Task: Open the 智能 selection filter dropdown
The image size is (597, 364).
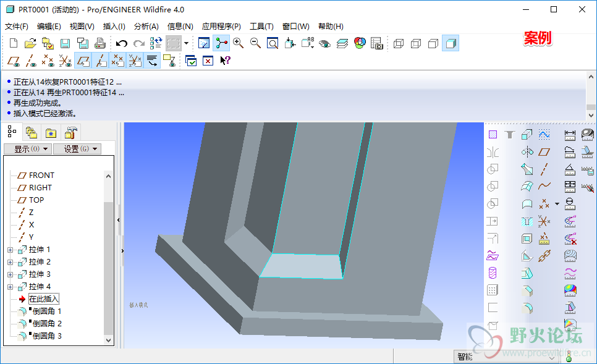Action: click(x=506, y=357)
